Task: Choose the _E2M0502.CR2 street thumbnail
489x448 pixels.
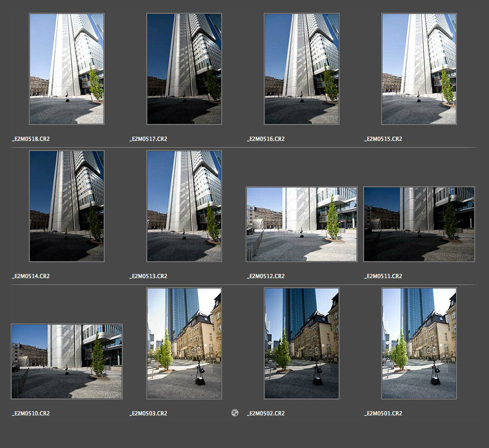Action: (x=302, y=343)
